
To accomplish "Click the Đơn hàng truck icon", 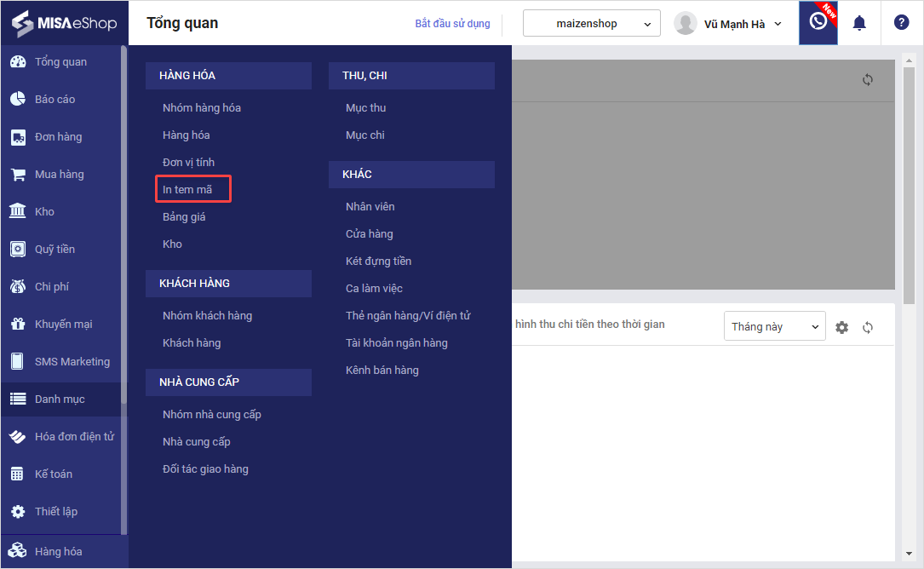I will tap(18, 137).
